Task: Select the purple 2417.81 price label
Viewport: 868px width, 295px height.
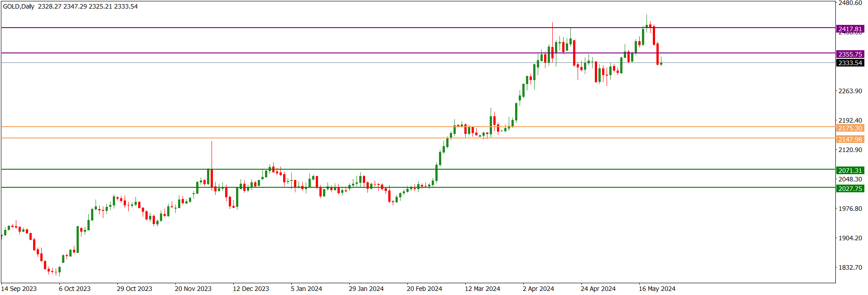Action: [x=850, y=29]
